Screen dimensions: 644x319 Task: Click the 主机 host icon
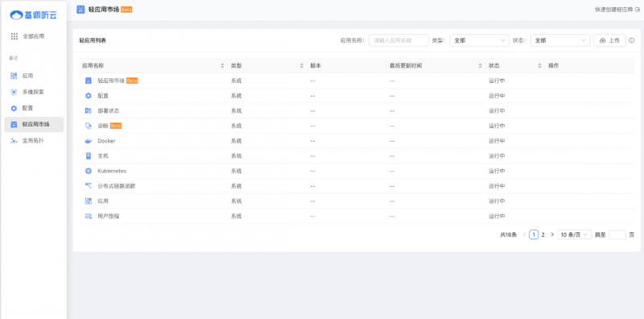pos(89,155)
